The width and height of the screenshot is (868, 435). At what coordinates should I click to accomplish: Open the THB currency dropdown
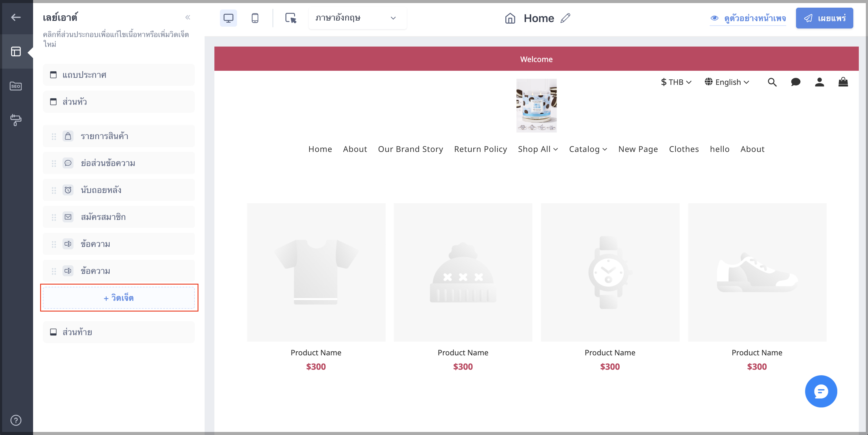click(676, 82)
